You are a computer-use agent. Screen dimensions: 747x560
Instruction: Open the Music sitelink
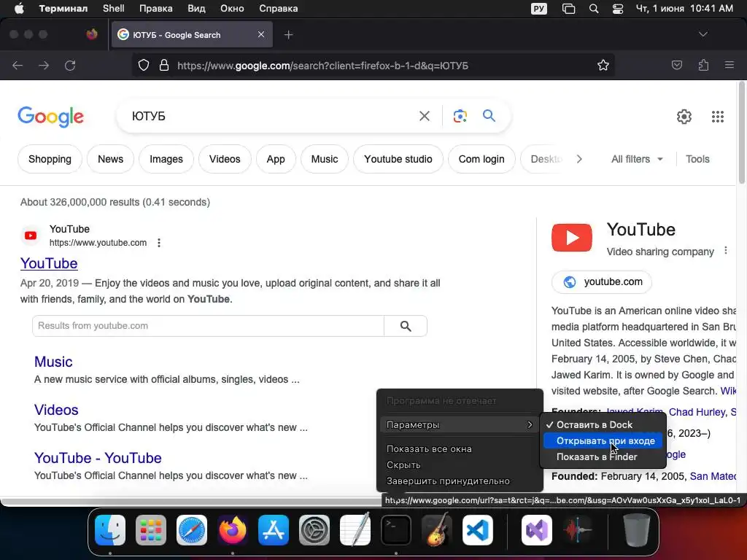pyautogui.click(x=53, y=362)
